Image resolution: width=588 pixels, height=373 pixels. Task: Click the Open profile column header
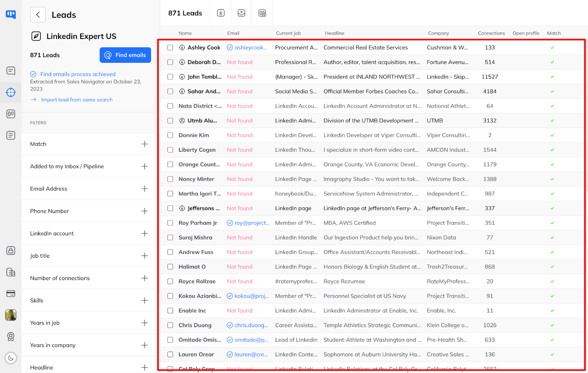pyautogui.click(x=526, y=33)
